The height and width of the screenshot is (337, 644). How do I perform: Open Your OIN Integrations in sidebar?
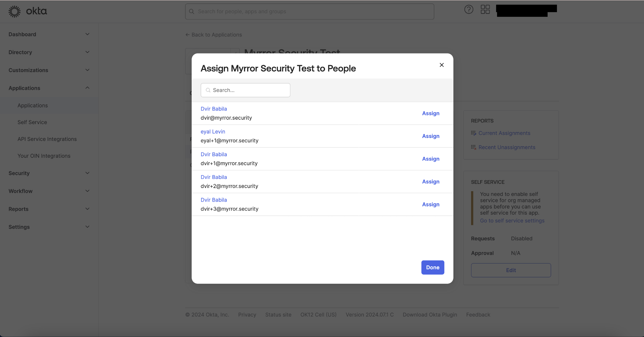[44, 156]
